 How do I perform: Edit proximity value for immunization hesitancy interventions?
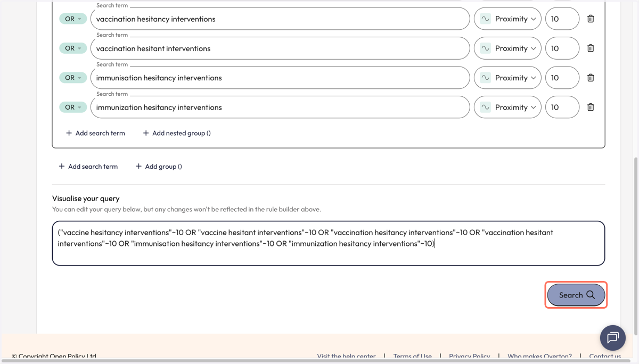tap(562, 107)
